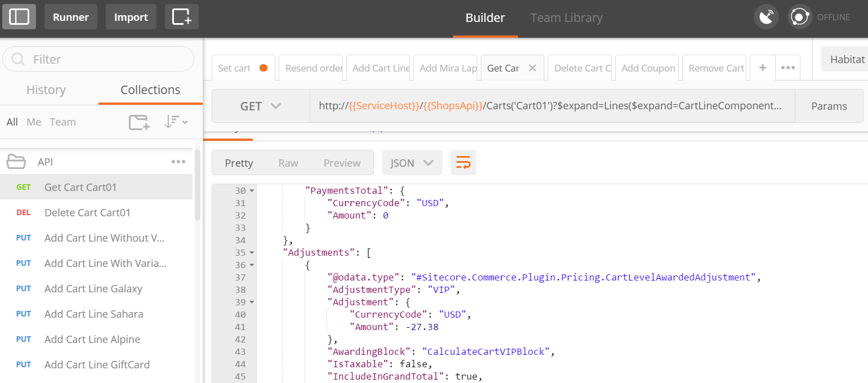Open the tab overflow options menu

[788, 68]
